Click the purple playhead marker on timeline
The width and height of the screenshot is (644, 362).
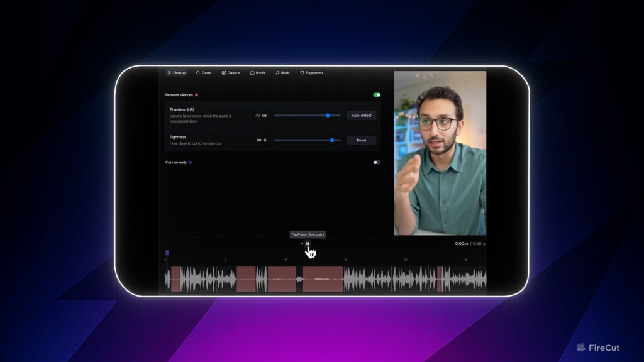(167, 253)
